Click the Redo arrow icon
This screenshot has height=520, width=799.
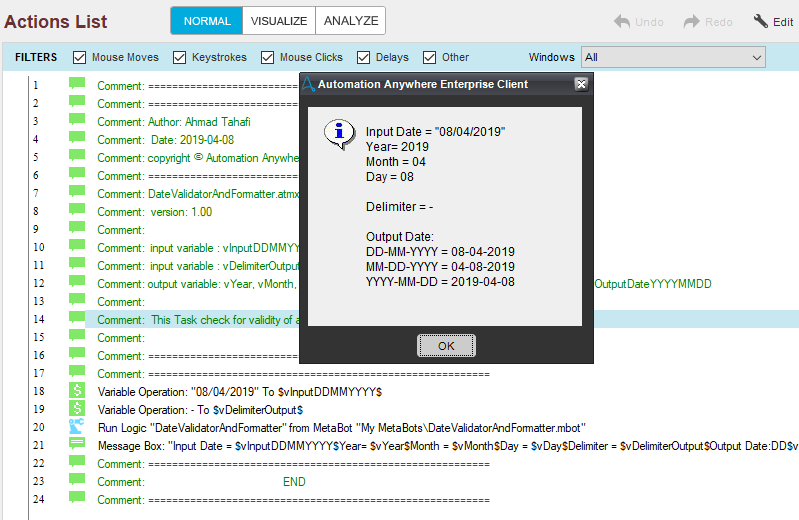691,21
